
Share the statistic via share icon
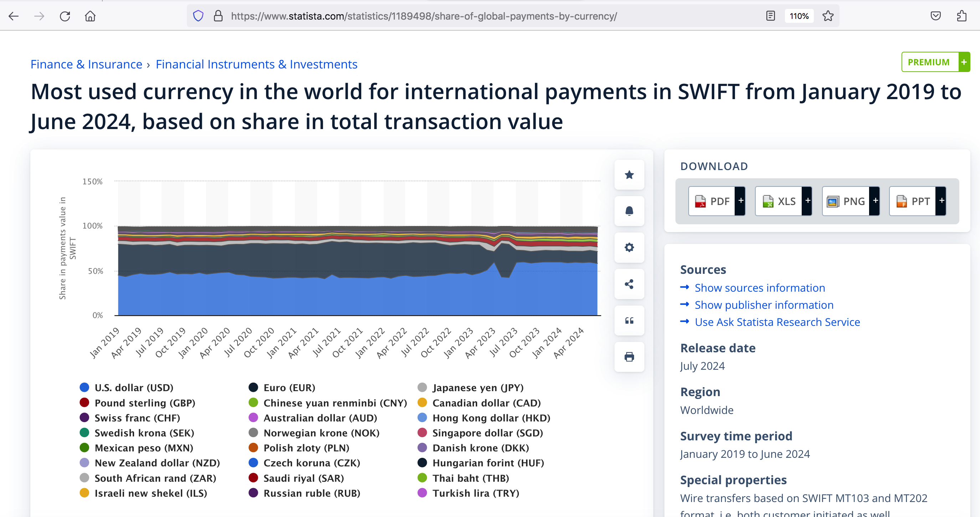[629, 284]
